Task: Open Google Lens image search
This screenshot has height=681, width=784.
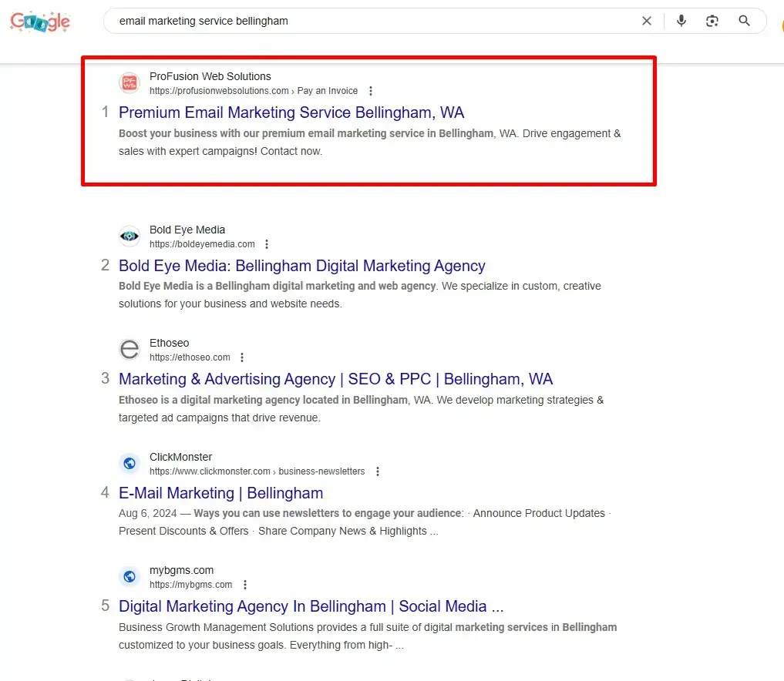Action: coord(712,22)
